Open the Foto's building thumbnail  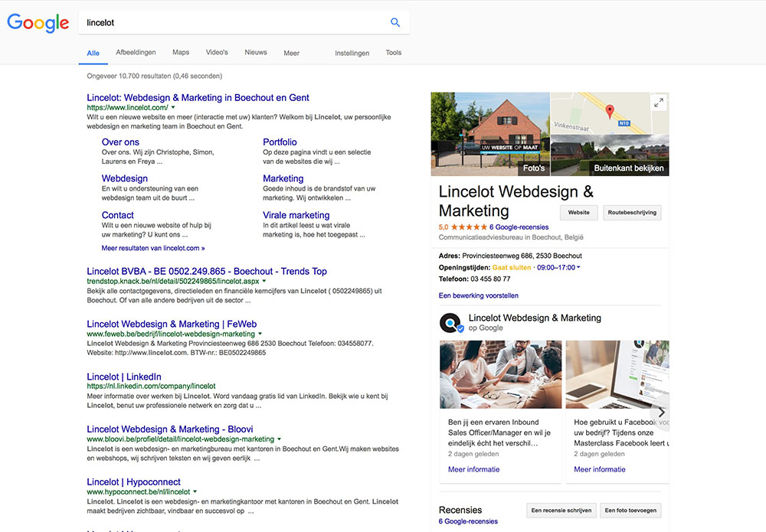(490, 134)
